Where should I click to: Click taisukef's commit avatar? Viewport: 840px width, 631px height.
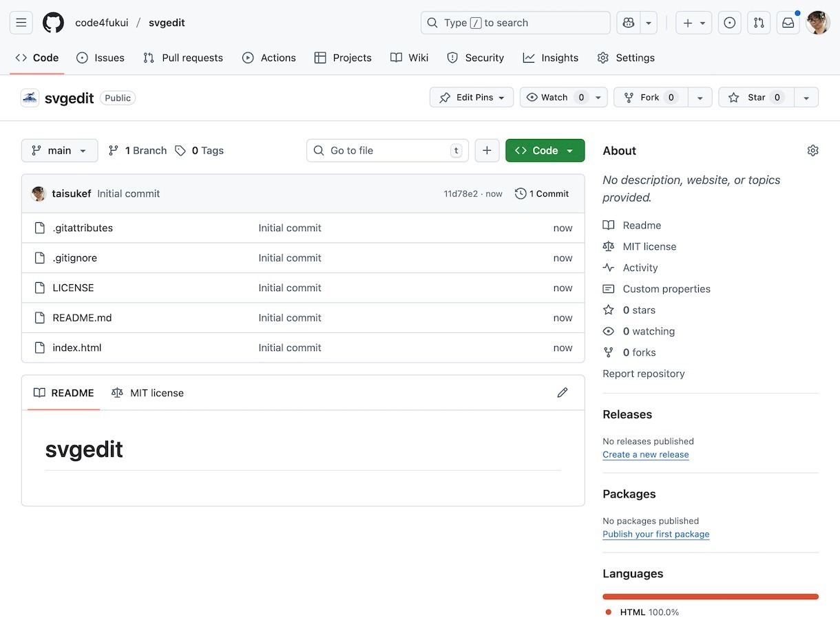tap(39, 194)
